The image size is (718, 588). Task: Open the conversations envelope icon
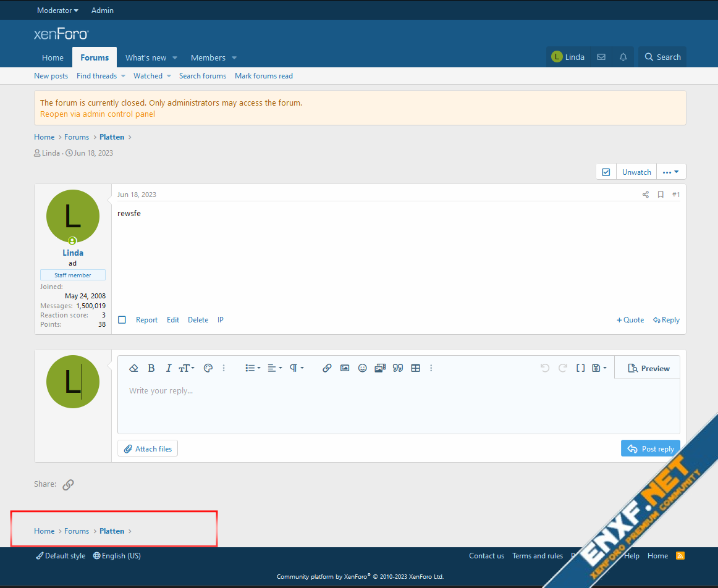point(601,57)
